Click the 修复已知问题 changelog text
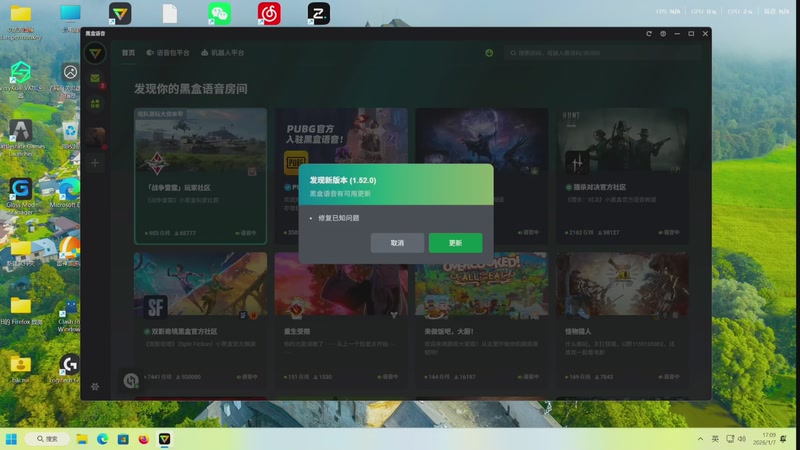The image size is (800, 450). [x=339, y=218]
